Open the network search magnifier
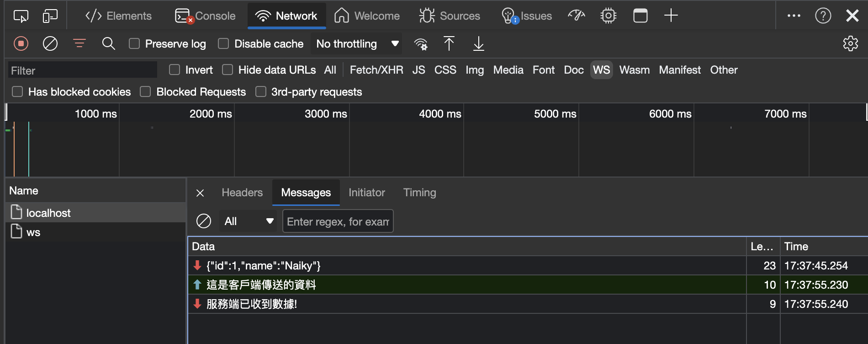 click(x=108, y=43)
